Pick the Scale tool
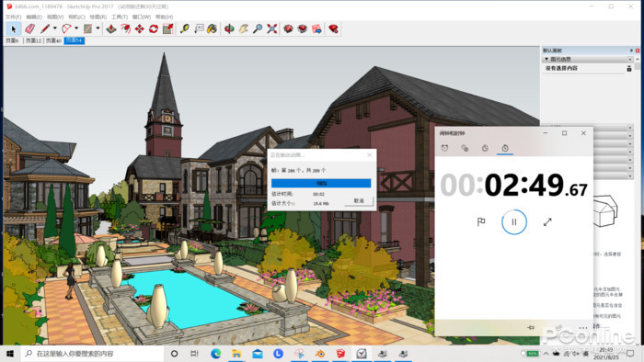 point(167,28)
